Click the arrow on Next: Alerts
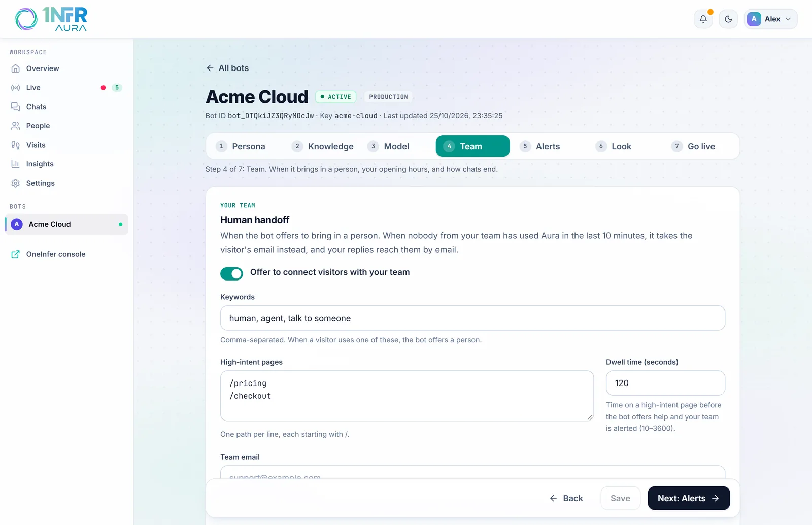Image resolution: width=812 pixels, height=525 pixels. [x=716, y=498]
